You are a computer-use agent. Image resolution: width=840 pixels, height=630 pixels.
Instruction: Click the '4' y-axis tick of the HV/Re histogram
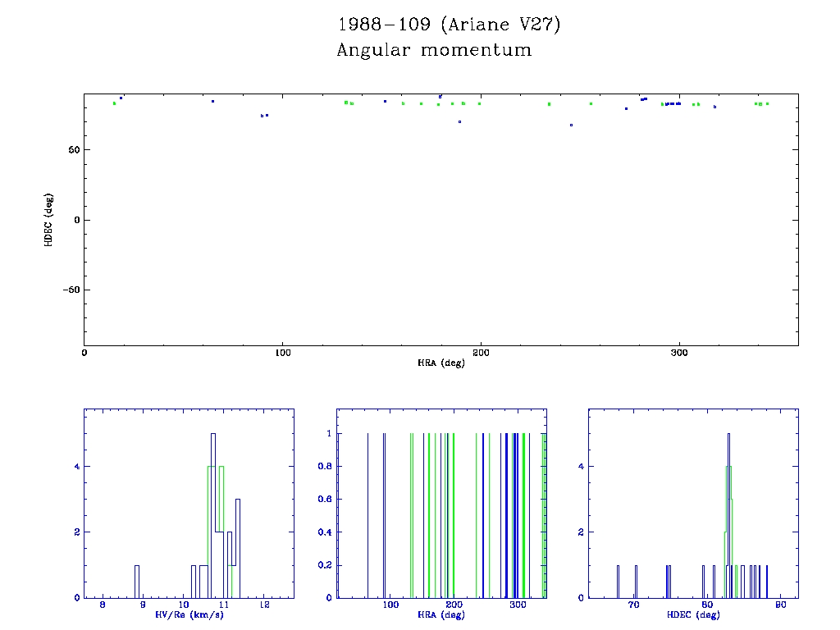coord(77,467)
